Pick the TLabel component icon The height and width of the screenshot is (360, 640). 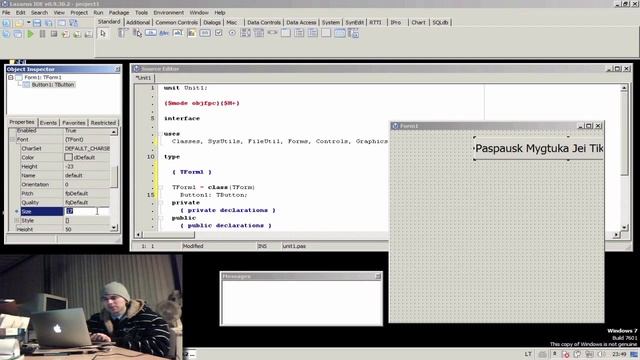(164, 33)
